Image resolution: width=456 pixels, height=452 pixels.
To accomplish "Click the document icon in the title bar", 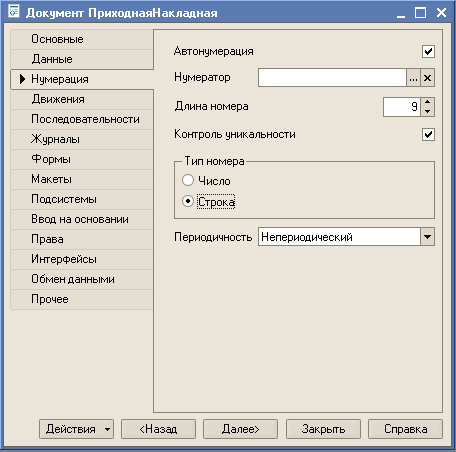I will tap(14, 12).
